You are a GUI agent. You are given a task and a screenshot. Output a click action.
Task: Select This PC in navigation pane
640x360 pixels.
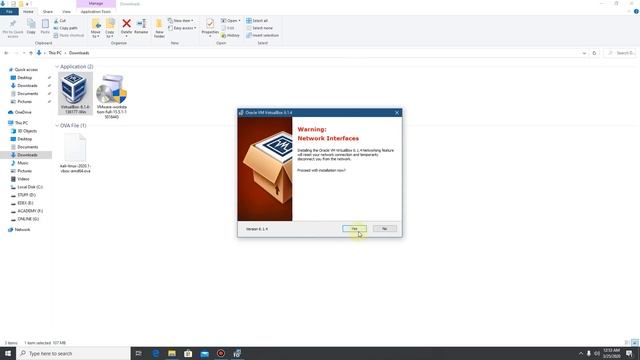click(x=22, y=123)
